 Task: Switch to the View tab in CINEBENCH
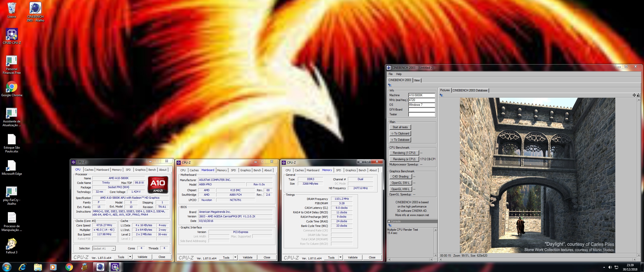417,80
